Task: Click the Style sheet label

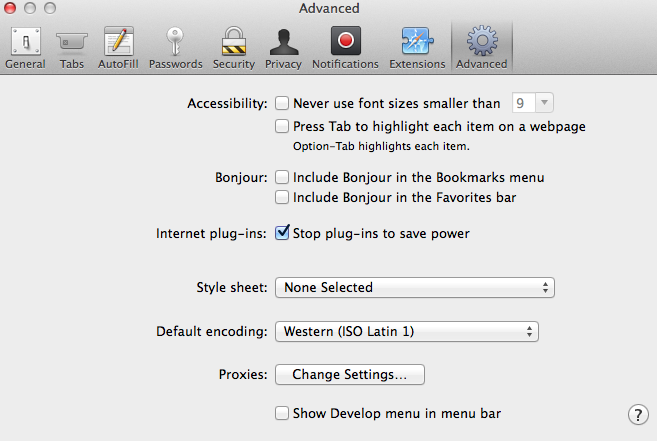Action: point(232,288)
